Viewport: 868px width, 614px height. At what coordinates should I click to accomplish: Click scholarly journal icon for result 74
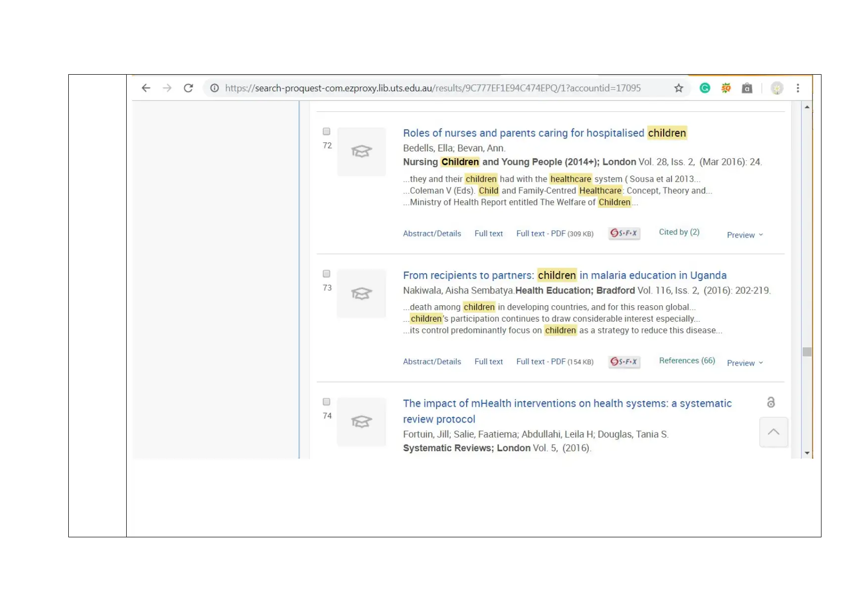coord(361,422)
